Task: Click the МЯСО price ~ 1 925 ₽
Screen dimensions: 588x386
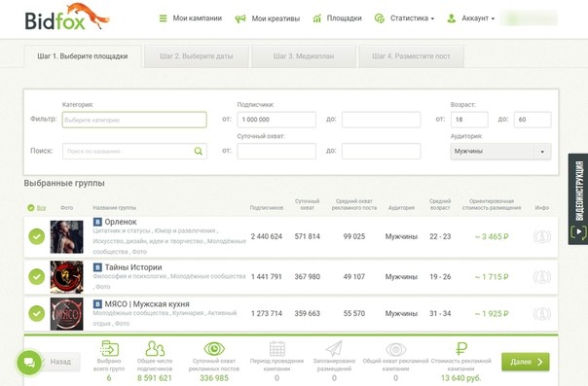Action: click(x=492, y=314)
